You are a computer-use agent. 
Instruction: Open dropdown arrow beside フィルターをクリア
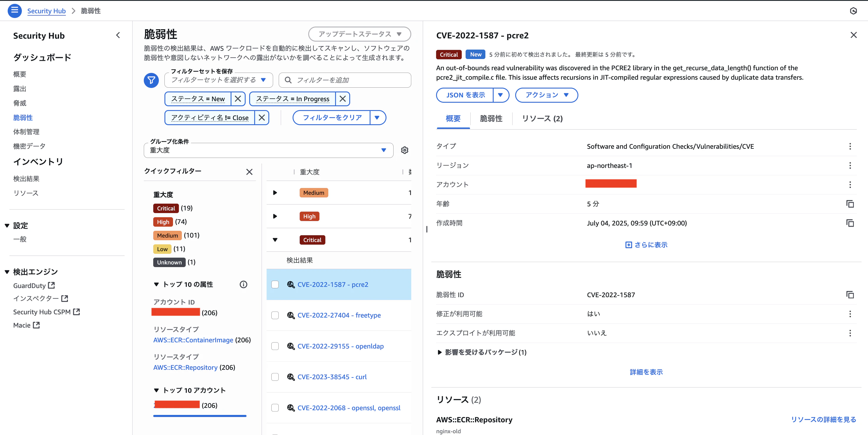pyautogui.click(x=377, y=117)
